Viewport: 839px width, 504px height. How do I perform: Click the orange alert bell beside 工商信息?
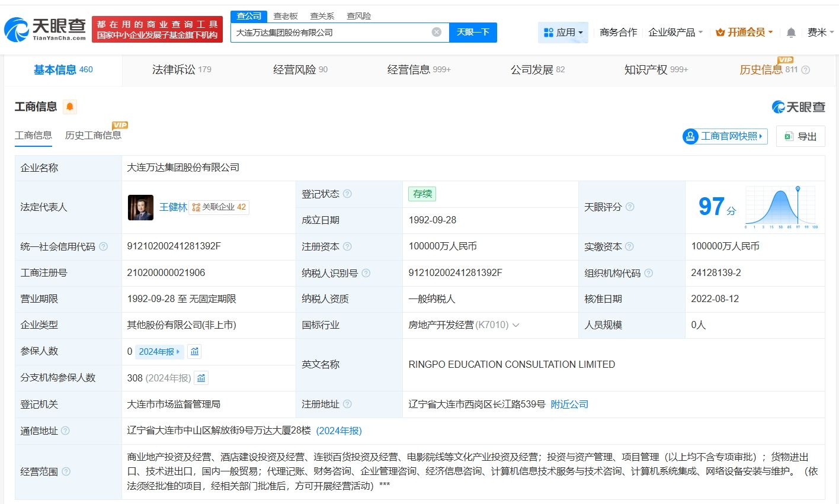(x=70, y=107)
